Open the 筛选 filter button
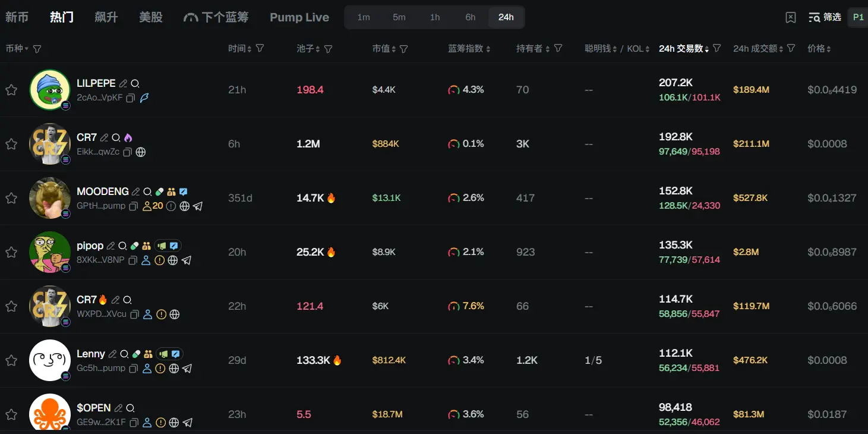Screen dimensions: 868x434 [825, 17]
